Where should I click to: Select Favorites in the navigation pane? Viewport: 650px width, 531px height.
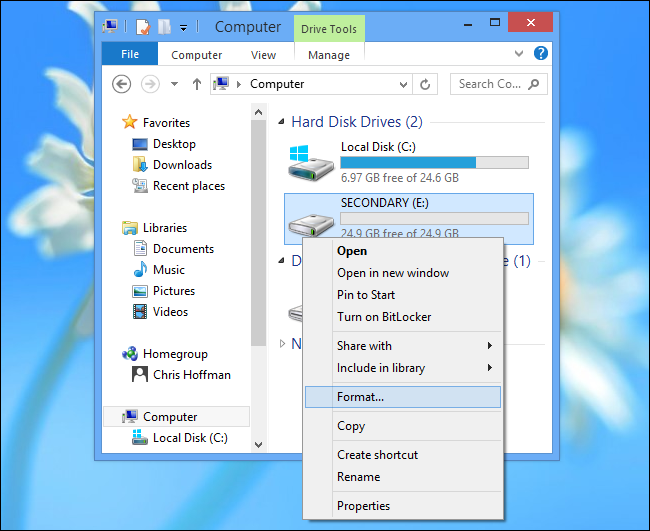166,123
